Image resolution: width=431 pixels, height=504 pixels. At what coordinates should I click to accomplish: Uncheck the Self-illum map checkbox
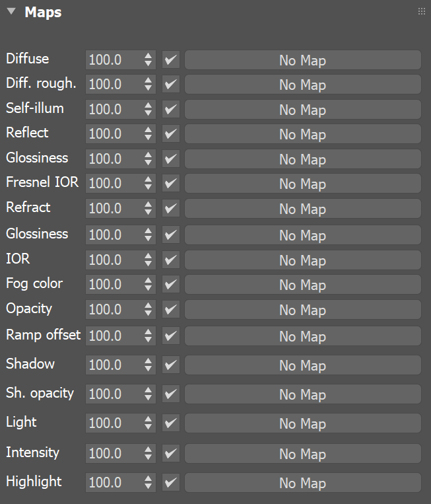click(170, 109)
